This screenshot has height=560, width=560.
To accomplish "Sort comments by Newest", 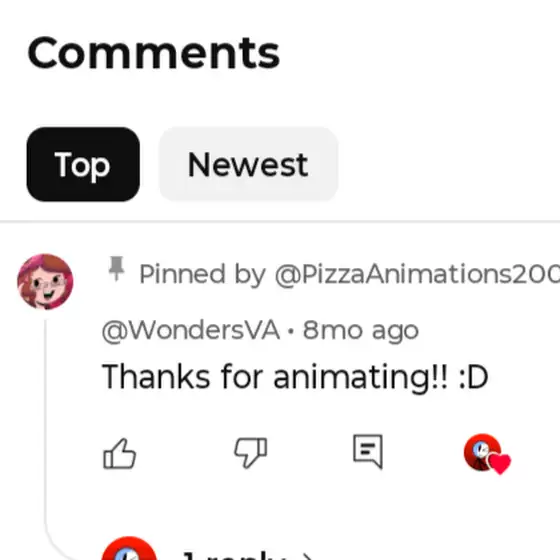I will (248, 164).
